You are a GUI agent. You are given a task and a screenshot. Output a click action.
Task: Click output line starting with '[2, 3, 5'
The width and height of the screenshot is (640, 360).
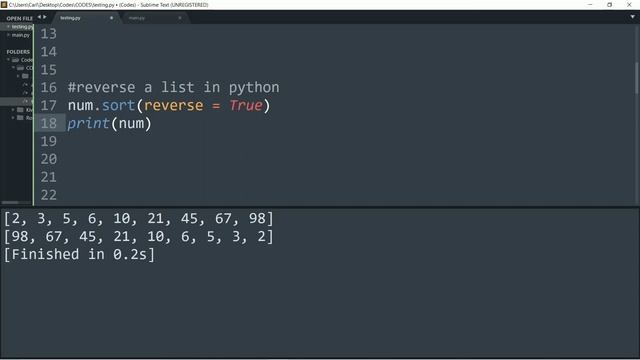tap(138, 218)
